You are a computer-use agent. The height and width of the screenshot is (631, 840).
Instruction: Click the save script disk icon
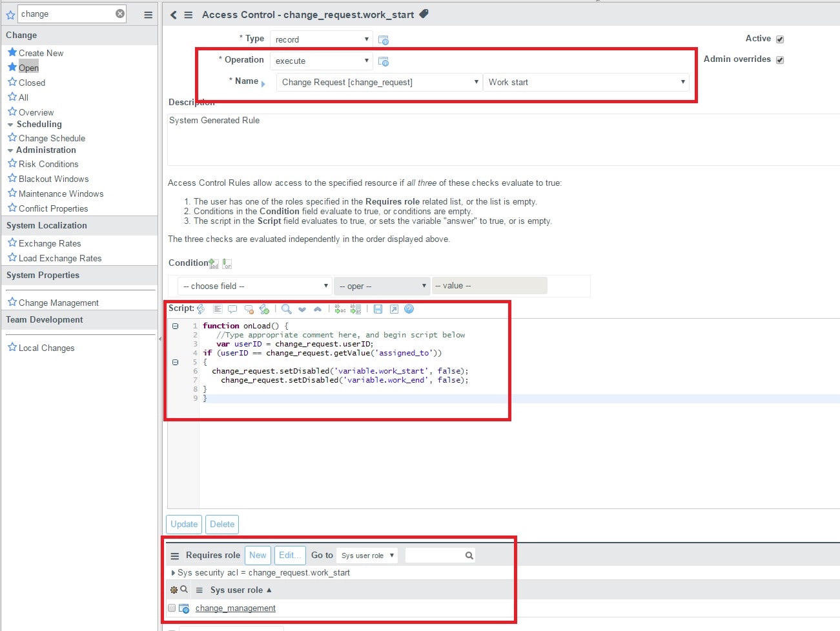(x=378, y=309)
